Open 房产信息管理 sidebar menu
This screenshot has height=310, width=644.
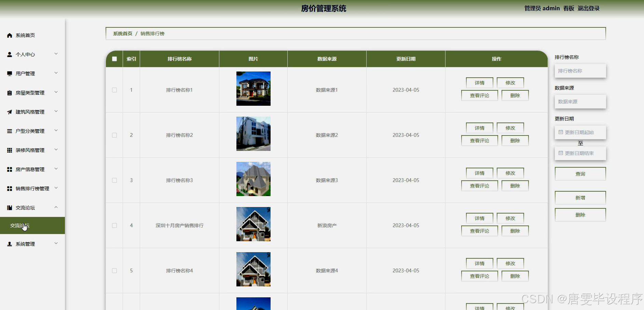[32, 169]
